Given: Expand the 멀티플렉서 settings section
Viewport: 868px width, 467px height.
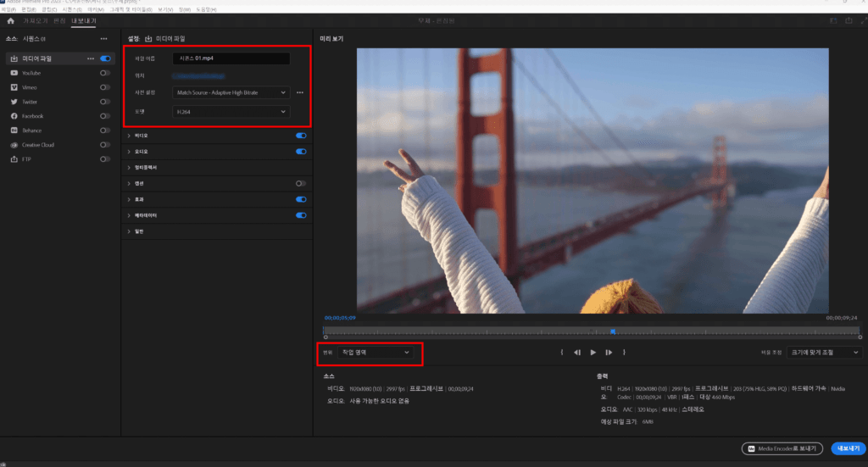Looking at the screenshot, I should (x=129, y=168).
